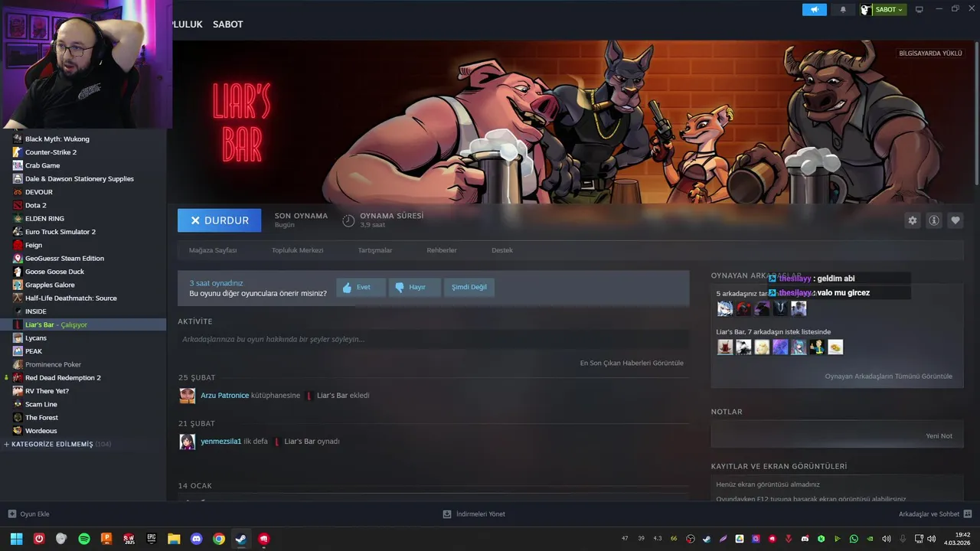Viewport: 980px width, 551px height.
Task: Click Arzu Patronice's avatar thumbnail
Action: pos(187,396)
